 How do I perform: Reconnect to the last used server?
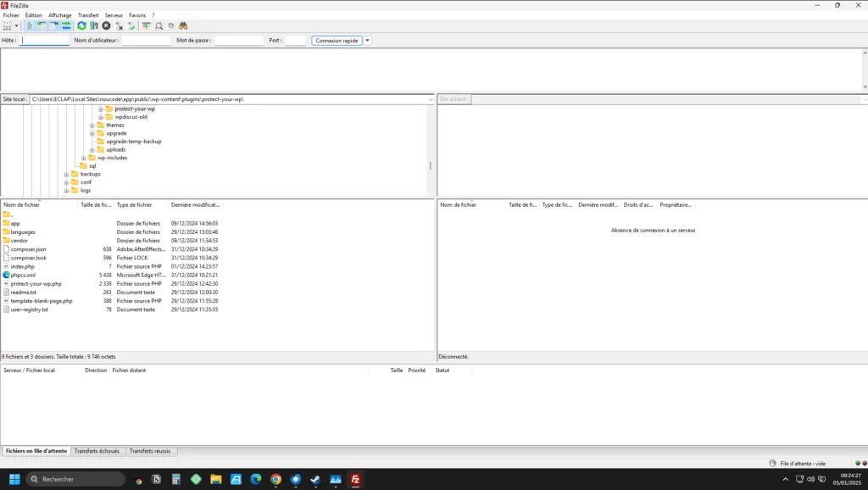pos(131,25)
